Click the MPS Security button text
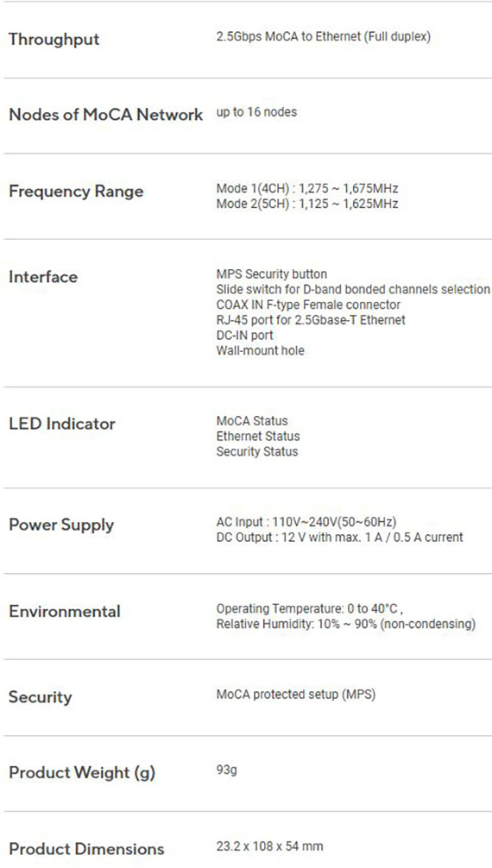 [272, 274]
